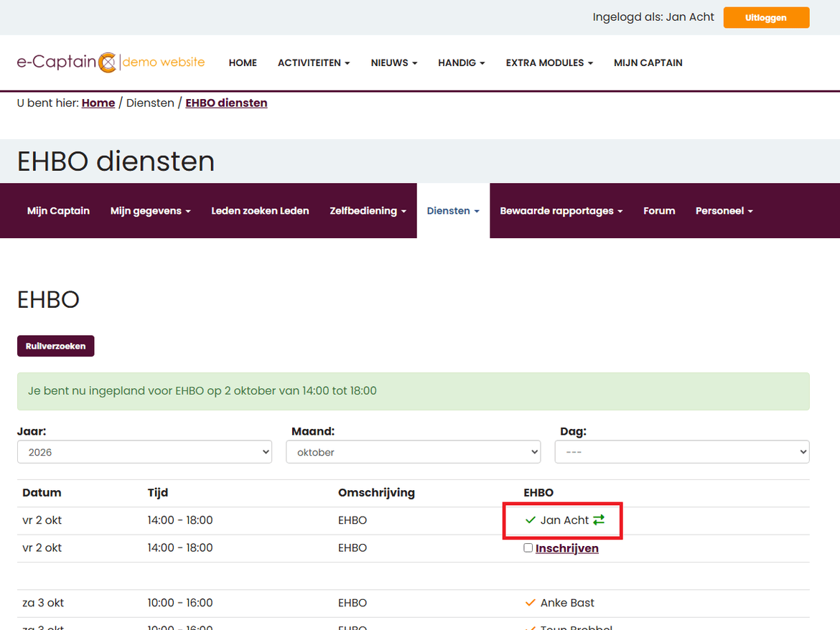Click the orange checkmark beside Anke Bast
The image size is (840, 630).
point(531,603)
